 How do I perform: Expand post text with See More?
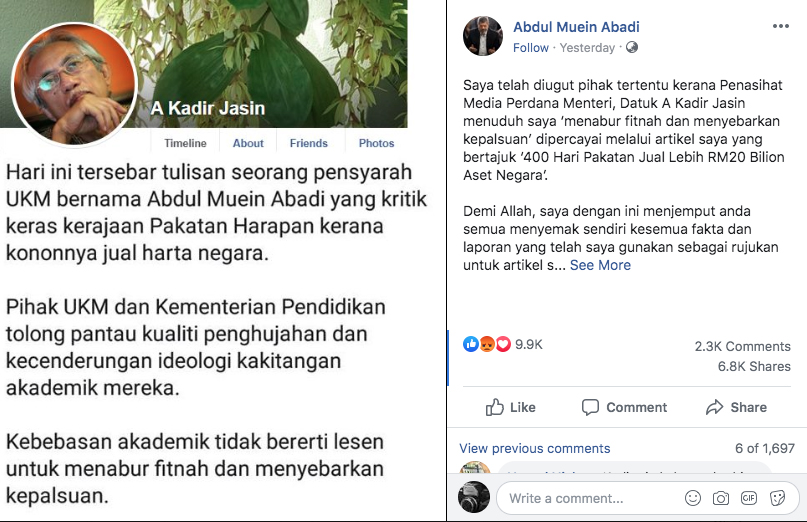[x=600, y=265]
